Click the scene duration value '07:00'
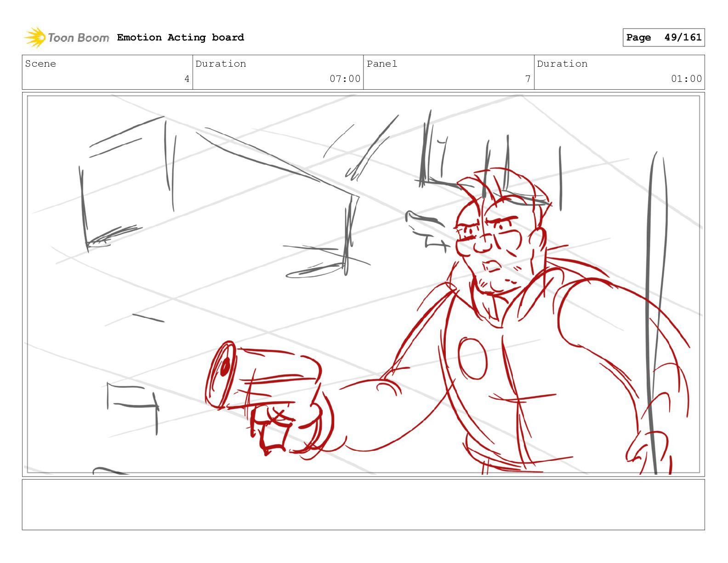The height and width of the screenshot is (563, 728). tap(345, 79)
